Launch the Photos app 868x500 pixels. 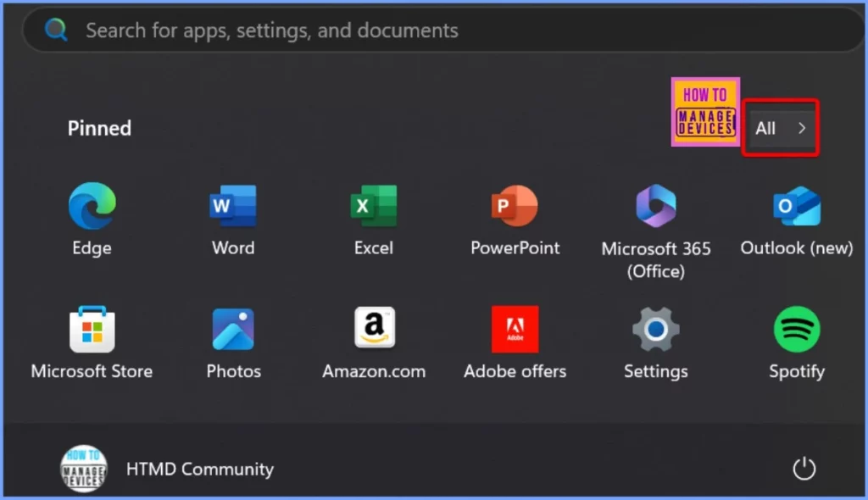[x=233, y=329]
